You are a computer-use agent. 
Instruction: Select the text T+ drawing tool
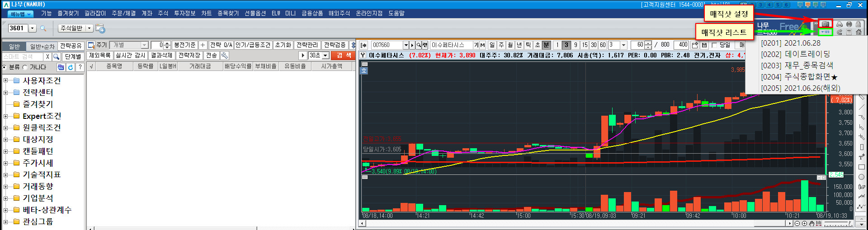coord(862,157)
